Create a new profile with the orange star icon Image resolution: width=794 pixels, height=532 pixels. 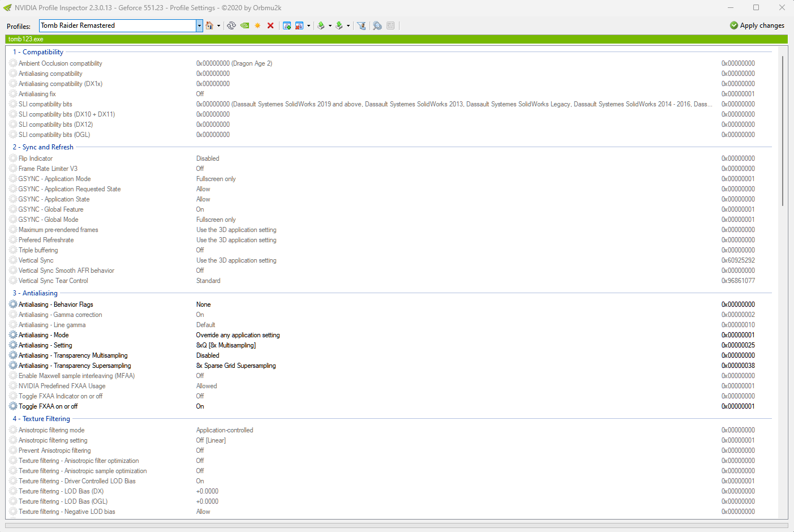(x=257, y=25)
